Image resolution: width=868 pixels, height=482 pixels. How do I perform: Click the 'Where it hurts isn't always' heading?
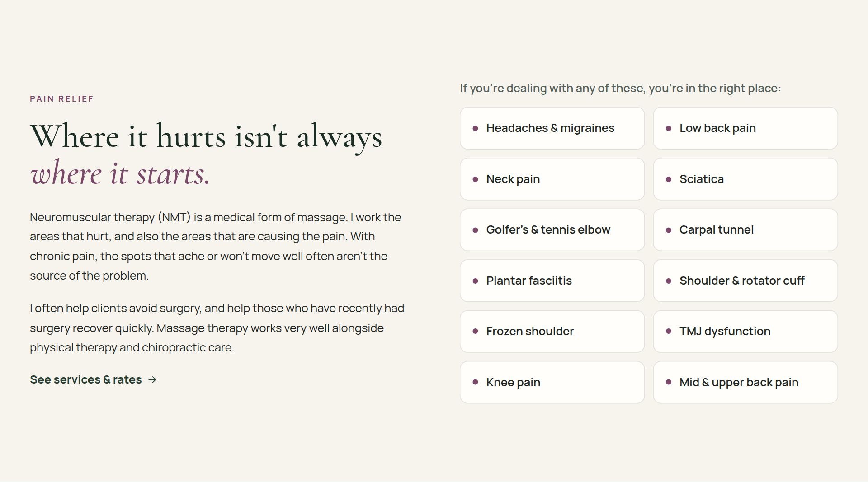click(206, 136)
